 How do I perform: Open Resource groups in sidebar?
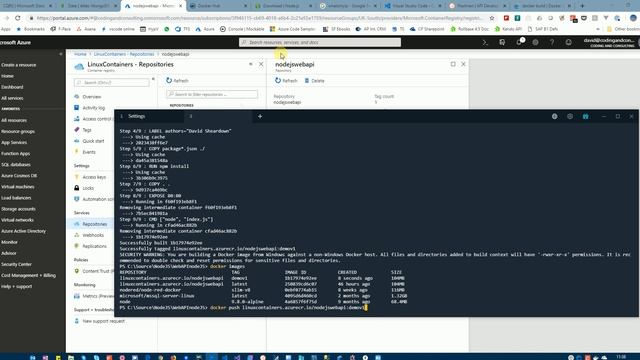[x=18, y=131]
